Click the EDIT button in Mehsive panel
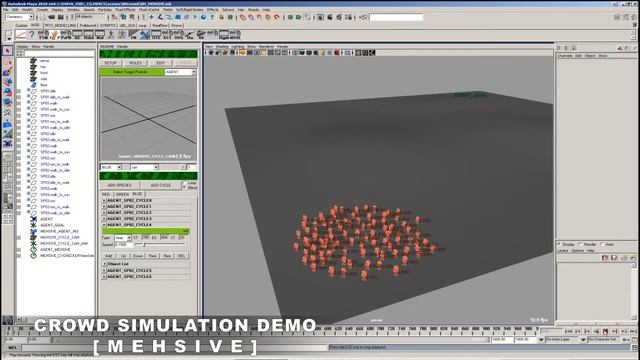 pos(160,63)
